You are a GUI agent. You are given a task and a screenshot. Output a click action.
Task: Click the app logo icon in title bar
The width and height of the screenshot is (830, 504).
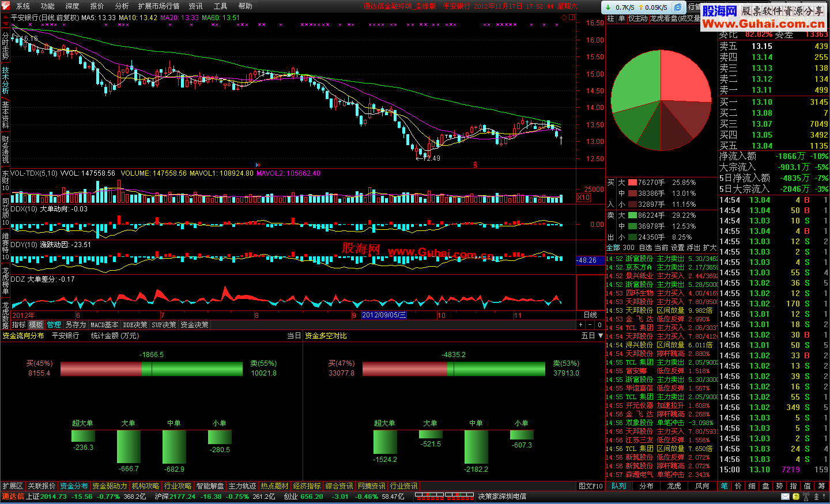[5, 6]
